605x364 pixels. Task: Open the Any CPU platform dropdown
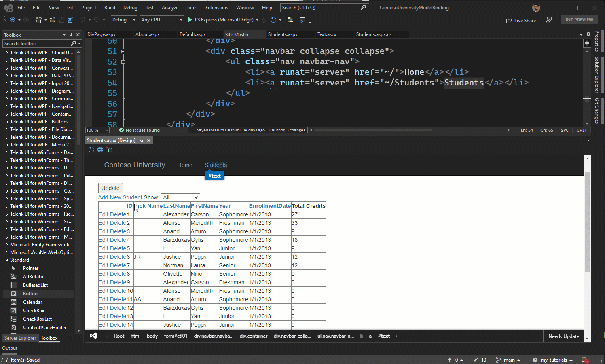(x=161, y=19)
